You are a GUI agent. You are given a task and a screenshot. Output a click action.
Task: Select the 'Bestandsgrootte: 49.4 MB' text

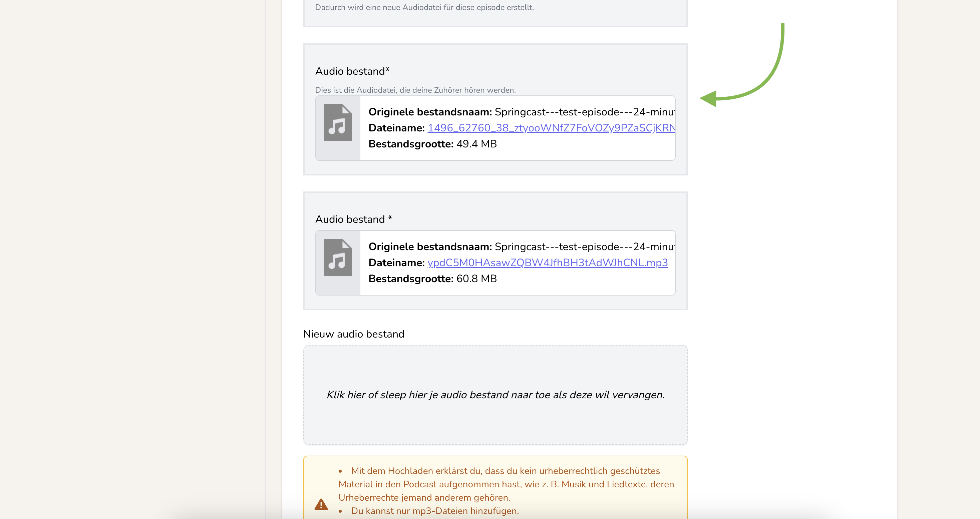(432, 144)
